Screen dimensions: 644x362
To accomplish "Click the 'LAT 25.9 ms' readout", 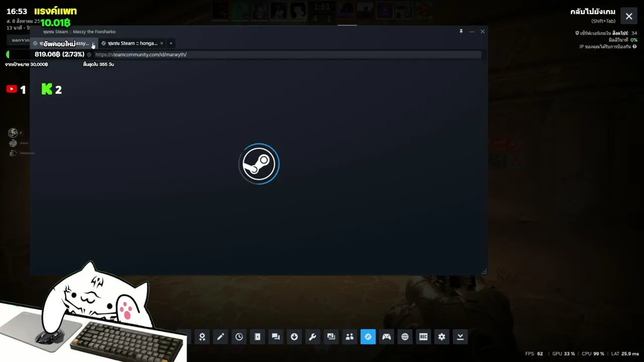I will point(625,353).
